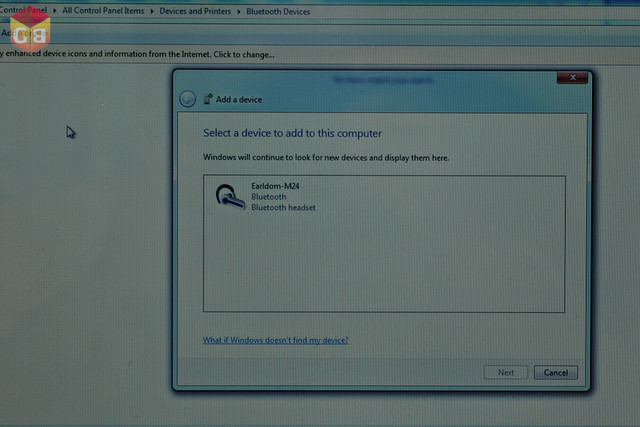Expand arrow after Devices and Printers
640x427 pixels.
(x=239, y=11)
